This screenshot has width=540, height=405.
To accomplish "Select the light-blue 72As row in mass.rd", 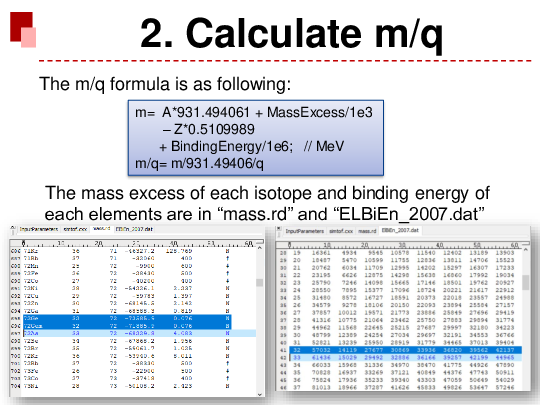I will tap(139, 333).
